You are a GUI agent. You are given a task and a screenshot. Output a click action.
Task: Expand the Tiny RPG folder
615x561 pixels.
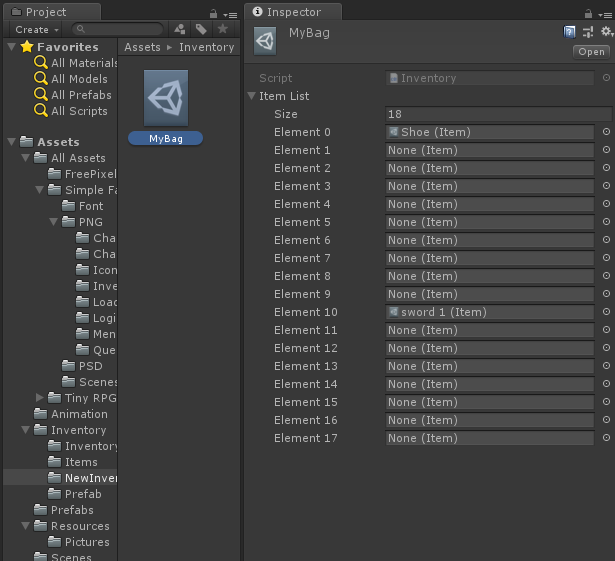coord(40,398)
